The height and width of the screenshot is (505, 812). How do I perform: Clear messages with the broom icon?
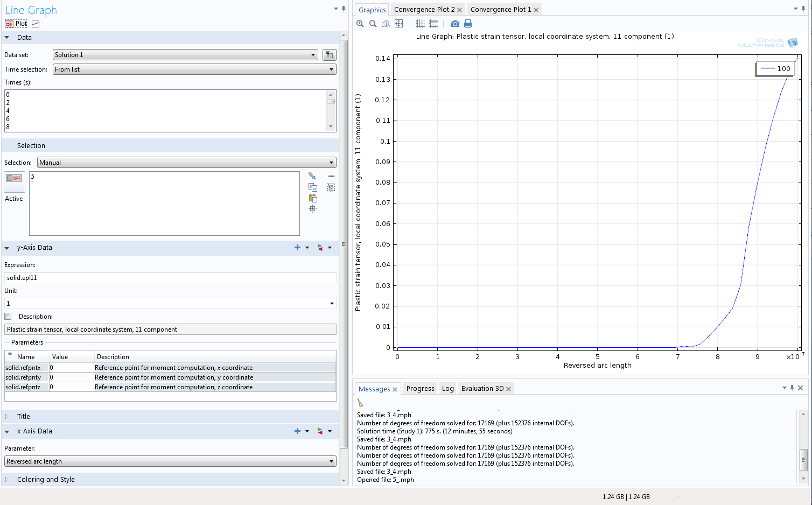click(x=360, y=403)
